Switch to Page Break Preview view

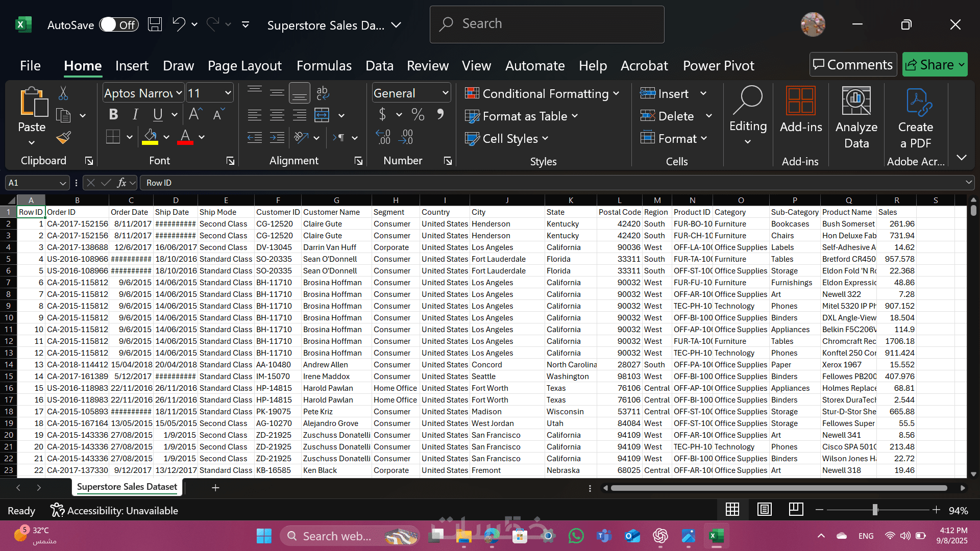(796, 510)
